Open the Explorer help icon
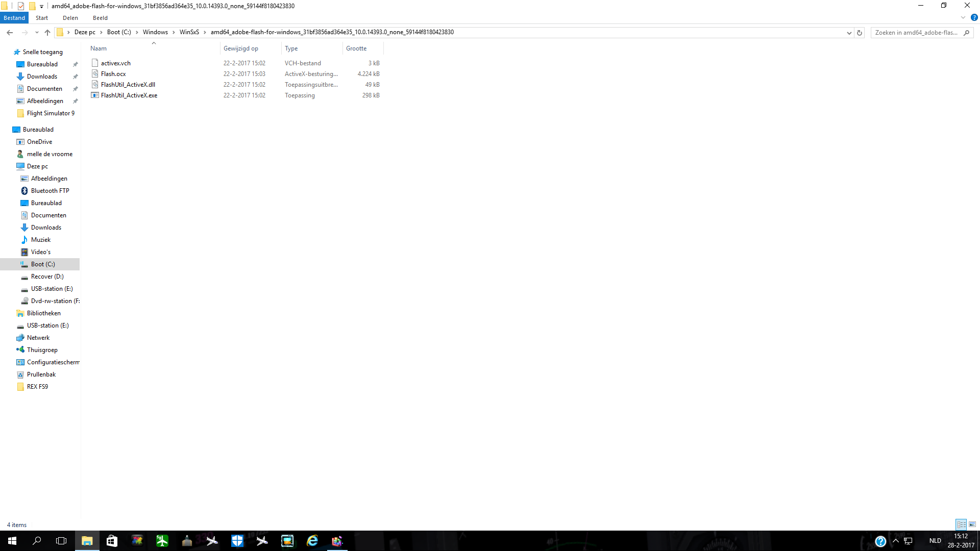 [x=974, y=17]
